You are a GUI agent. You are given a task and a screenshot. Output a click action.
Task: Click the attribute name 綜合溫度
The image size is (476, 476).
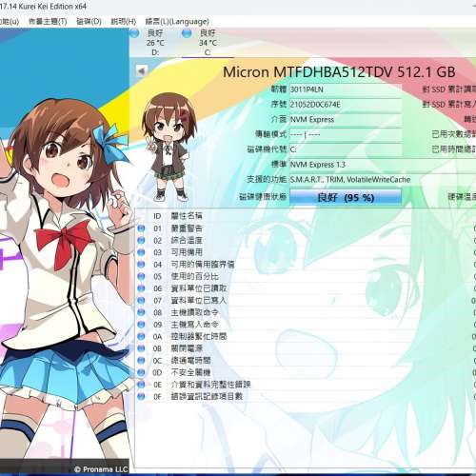(x=187, y=240)
